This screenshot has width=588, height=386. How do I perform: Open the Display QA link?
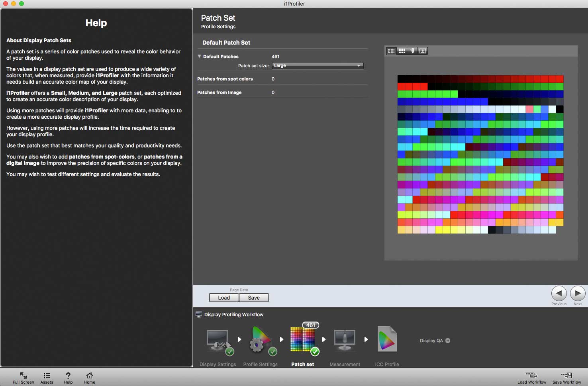[435, 341]
